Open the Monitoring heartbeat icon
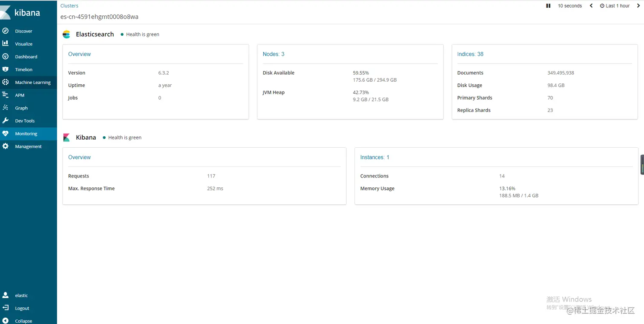This screenshot has height=324, width=644. pos(6,133)
